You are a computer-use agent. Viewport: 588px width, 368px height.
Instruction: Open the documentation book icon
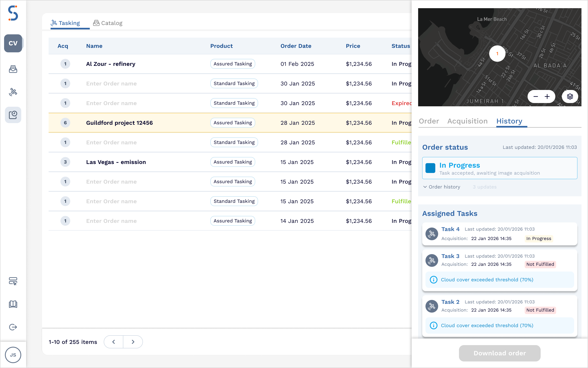coord(13,304)
